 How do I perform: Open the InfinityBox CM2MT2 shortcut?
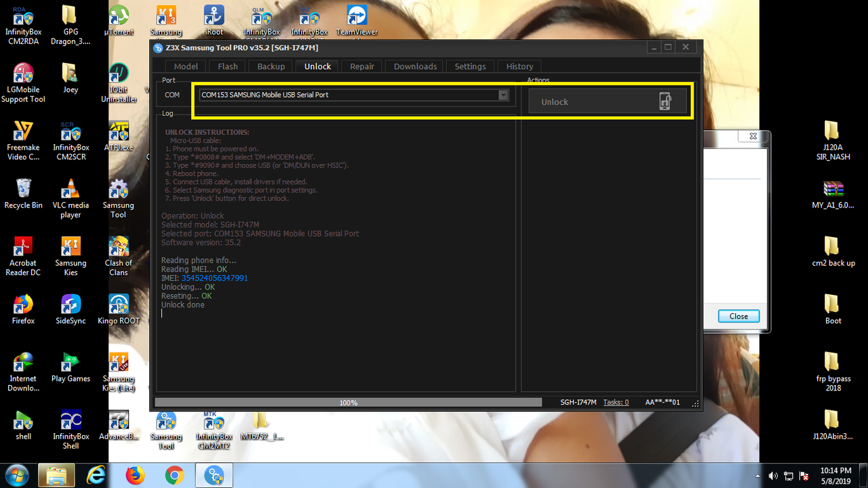214,430
